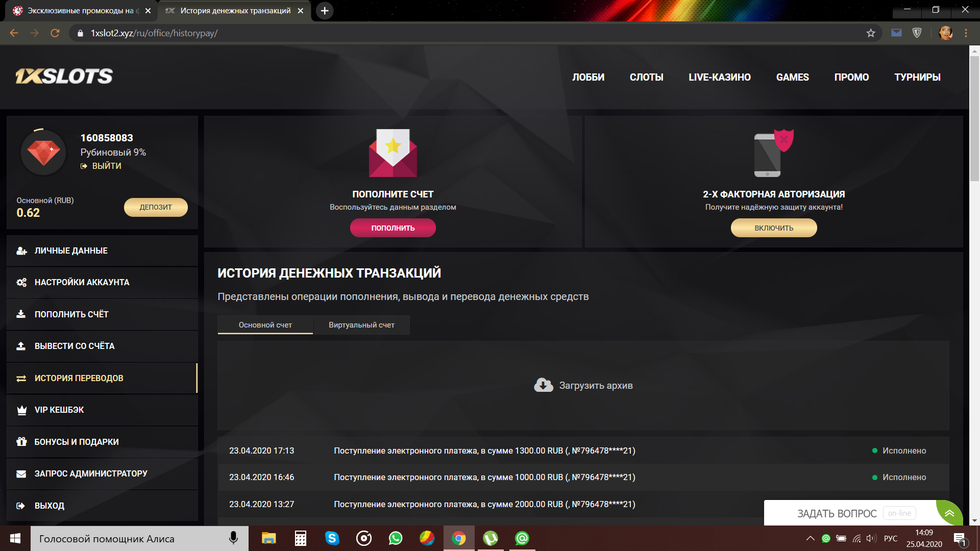Click the cloud icon to download archive
Image resolution: width=980 pixels, height=551 pixels.
pos(543,385)
